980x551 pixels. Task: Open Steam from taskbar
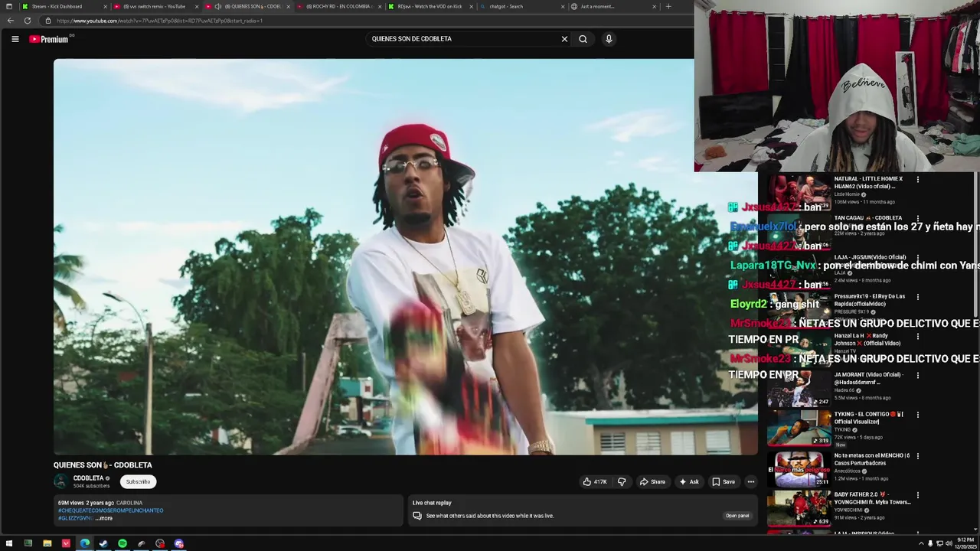(103, 544)
